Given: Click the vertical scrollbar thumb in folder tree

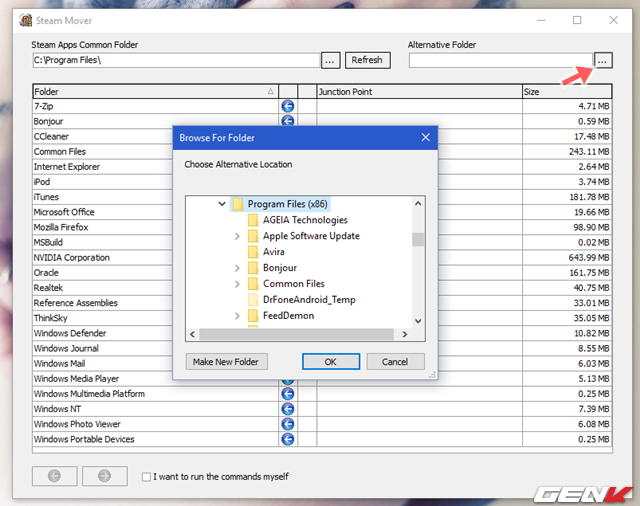Looking at the screenshot, I should tap(418, 240).
